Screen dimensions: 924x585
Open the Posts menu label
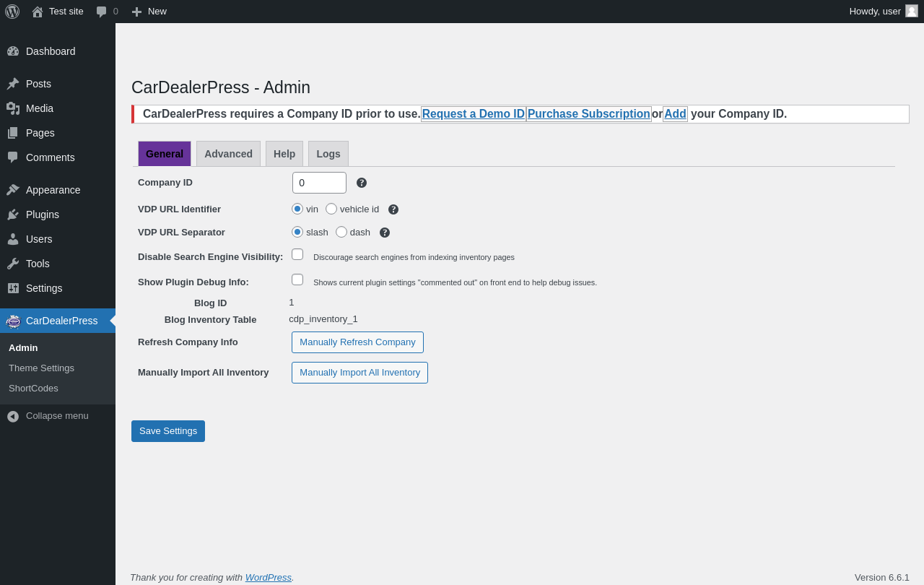pos(38,84)
